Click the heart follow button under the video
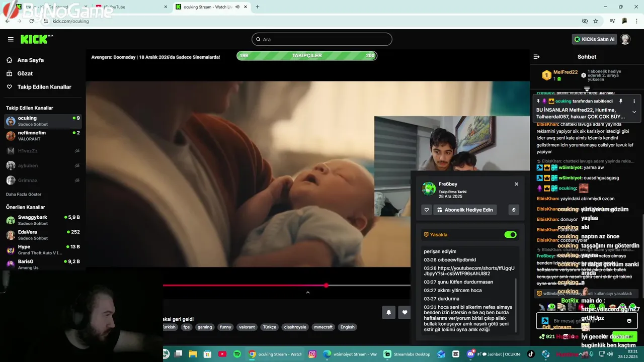 [x=405, y=312]
